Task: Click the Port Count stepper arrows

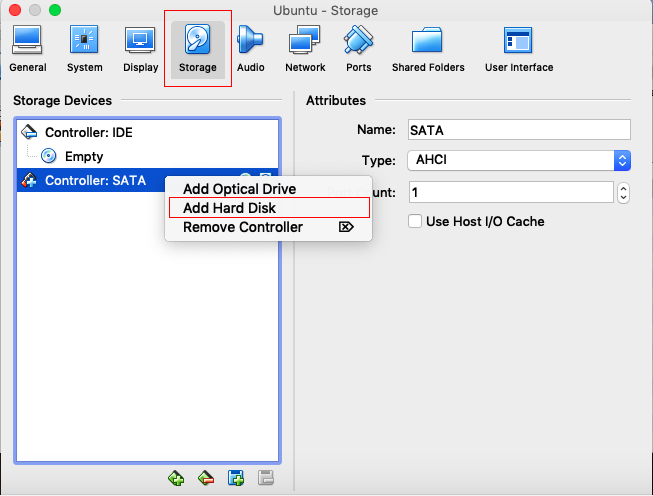Action: coord(623,193)
